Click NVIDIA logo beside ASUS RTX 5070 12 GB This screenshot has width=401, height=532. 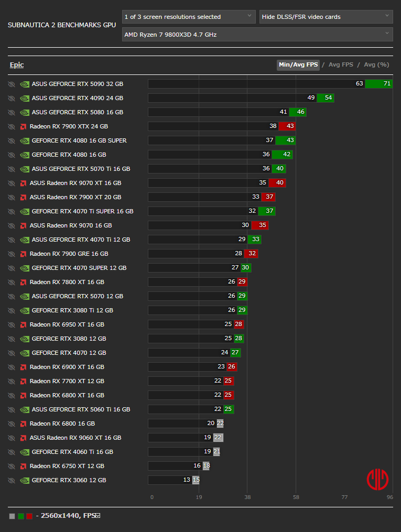tap(25, 297)
